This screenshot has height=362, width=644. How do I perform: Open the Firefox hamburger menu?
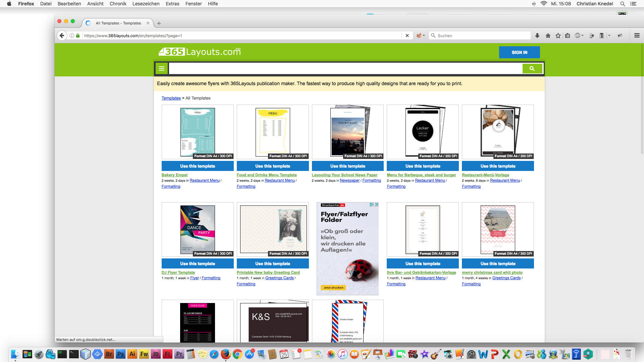click(637, 36)
